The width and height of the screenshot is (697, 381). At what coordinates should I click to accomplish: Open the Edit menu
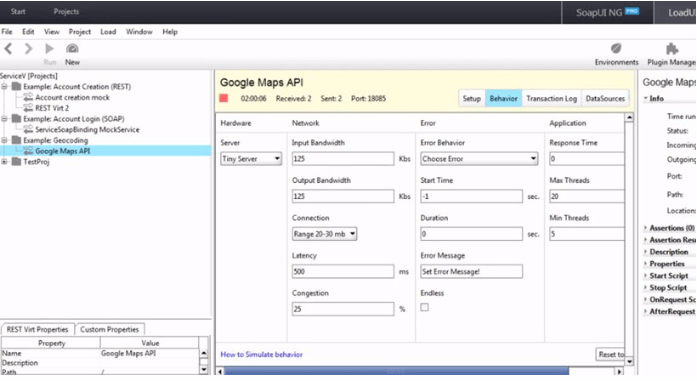[28, 32]
